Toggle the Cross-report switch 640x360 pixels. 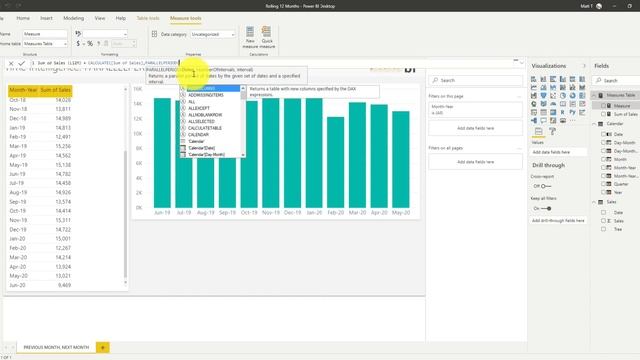click(x=546, y=186)
